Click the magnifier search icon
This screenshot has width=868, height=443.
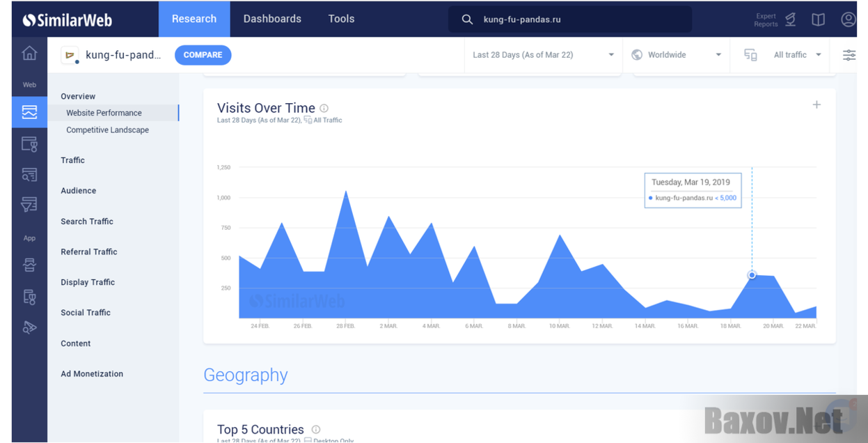467,20
